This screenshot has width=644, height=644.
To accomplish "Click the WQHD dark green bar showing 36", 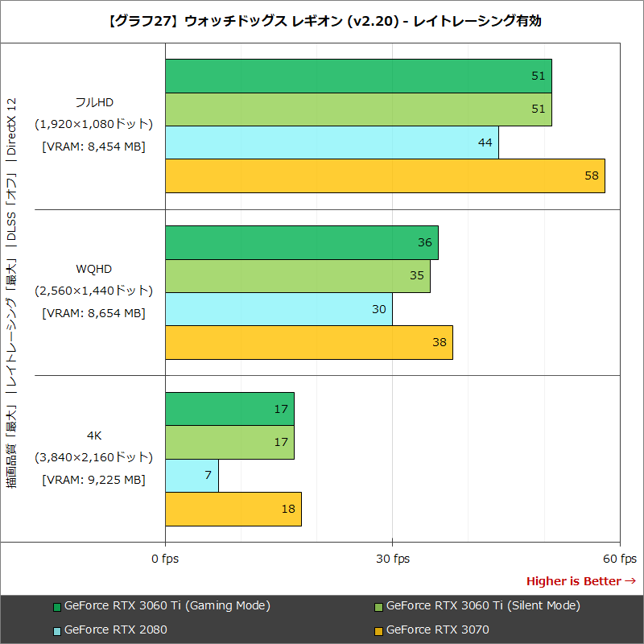I will click(302, 243).
